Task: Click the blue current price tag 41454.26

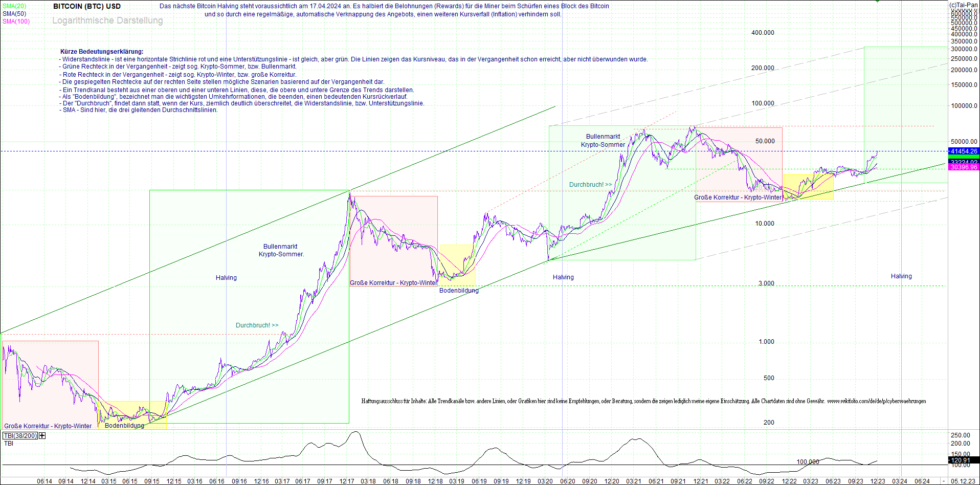Action: click(964, 151)
